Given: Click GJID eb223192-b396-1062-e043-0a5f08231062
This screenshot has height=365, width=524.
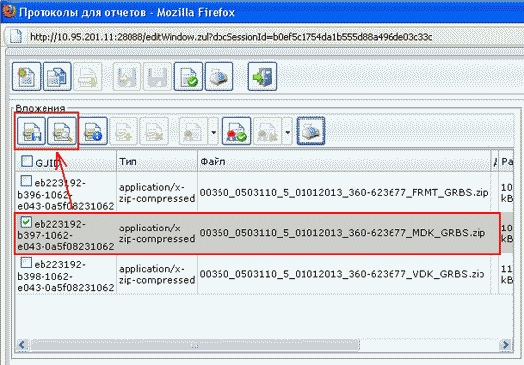Looking at the screenshot, I should point(66,195).
